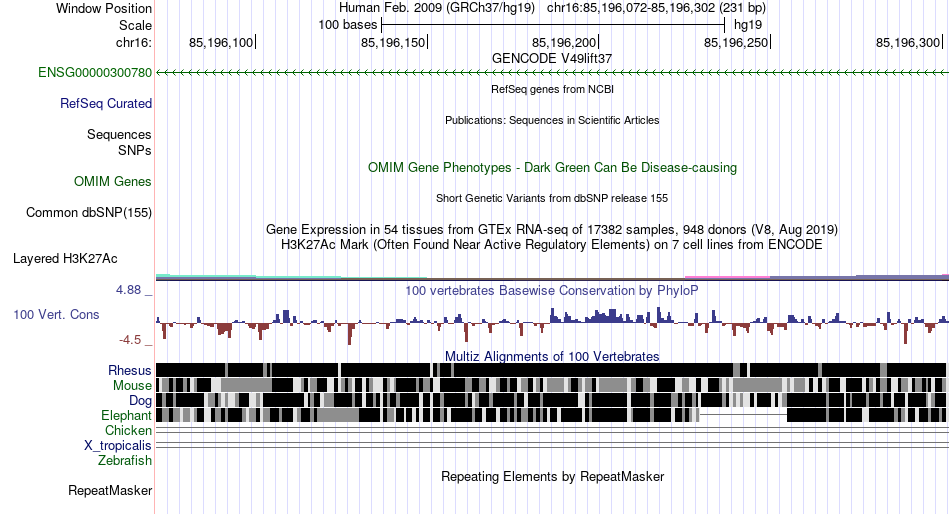Click the RefSeq genes from NCBI title

pyautogui.click(x=552, y=89)
